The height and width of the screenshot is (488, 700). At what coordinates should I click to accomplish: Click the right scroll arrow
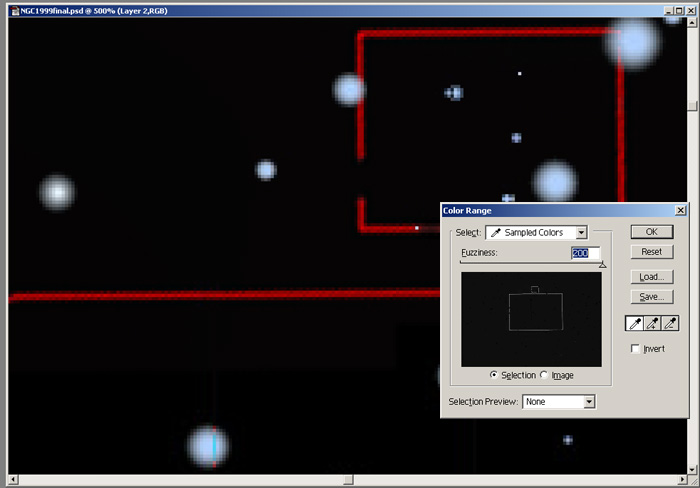tap(682, 480)
